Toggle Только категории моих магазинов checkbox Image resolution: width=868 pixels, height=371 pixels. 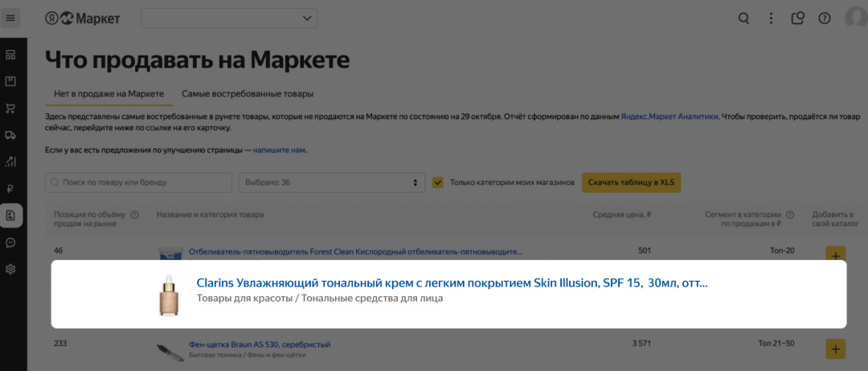pyautogui.click(x=438, y=183)
